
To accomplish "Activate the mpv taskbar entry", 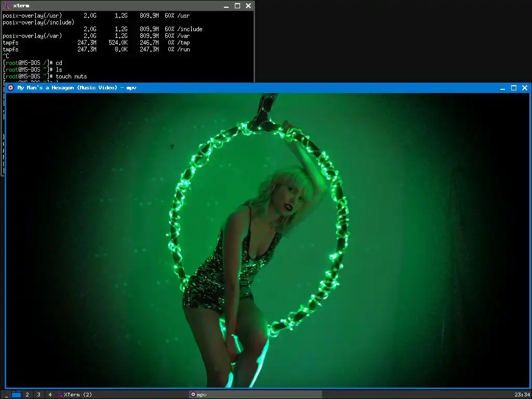I will (255, 395).
